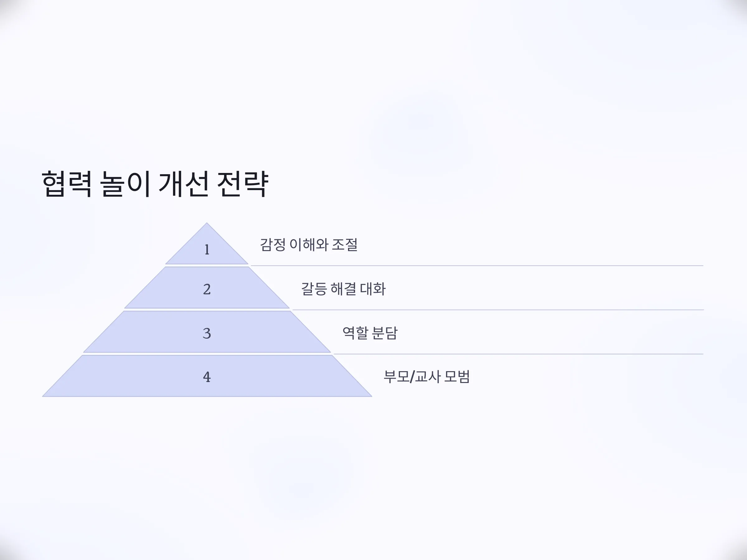The width and height of the screenshot is (747, 560).
Task: Click the label 부모/교사 모범
Action: (x=426, y=377)
